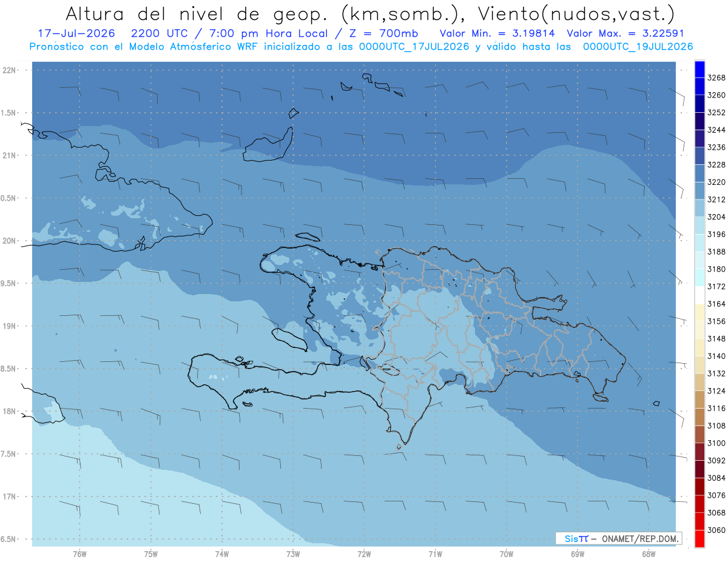Pick the white swatch between 3172 and 3164
Viewport: 728px width, 562px height.
tap(699, 295)
